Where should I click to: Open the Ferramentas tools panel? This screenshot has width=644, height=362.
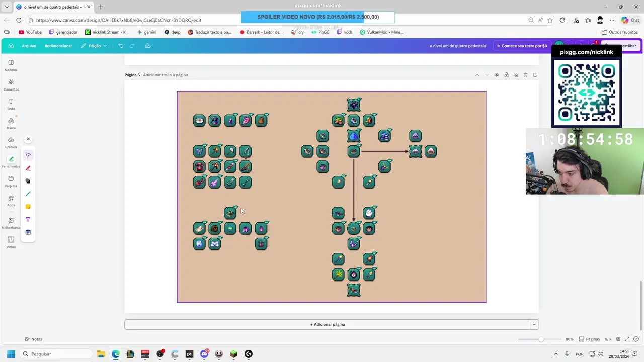tap(11, 162)
